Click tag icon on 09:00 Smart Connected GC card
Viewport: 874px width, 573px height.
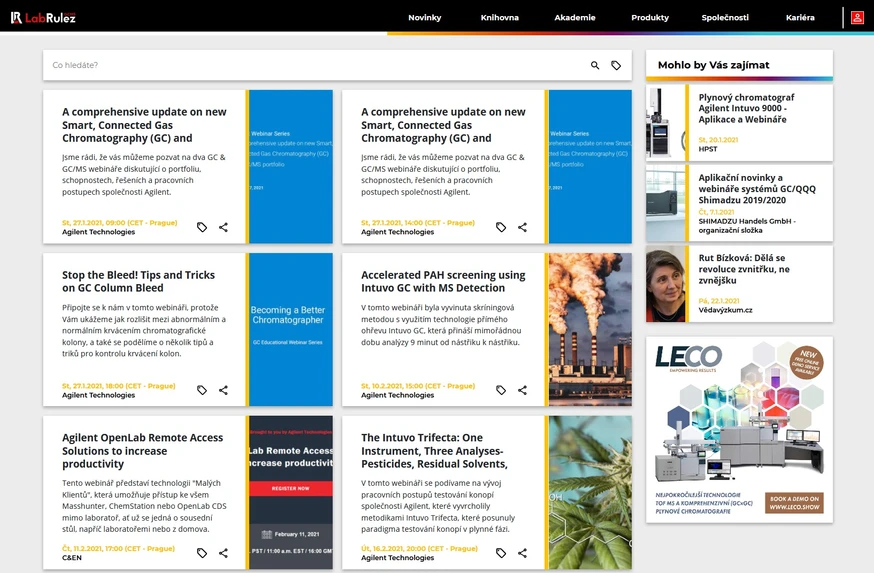[202, 227]
